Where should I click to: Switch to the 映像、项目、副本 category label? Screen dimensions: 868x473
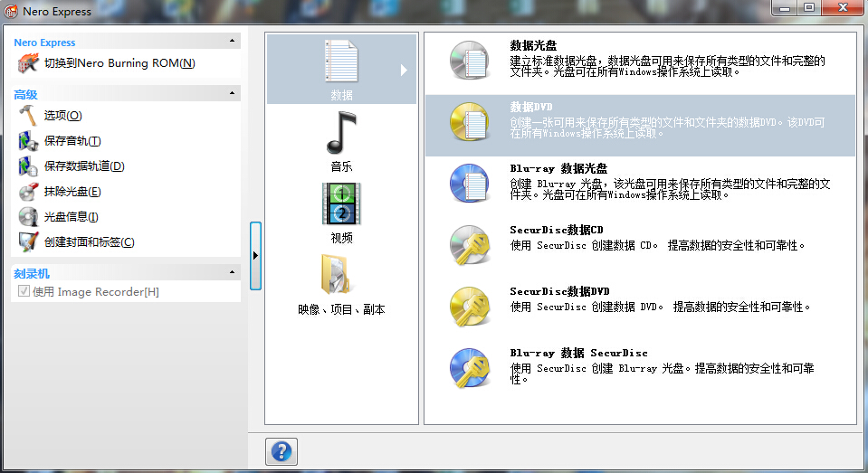tap(341, 309)
